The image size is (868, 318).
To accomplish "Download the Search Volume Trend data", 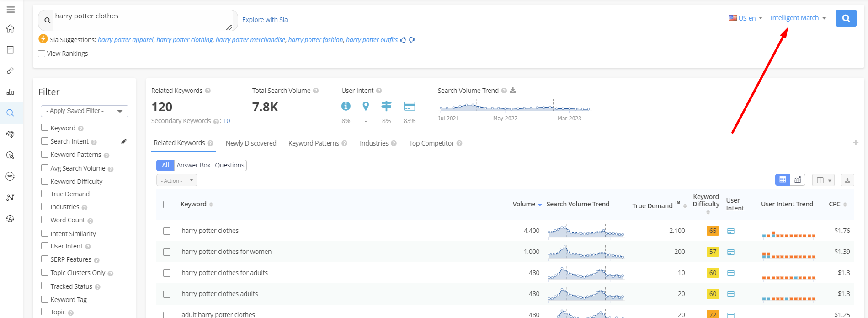I will click(513, 91).
